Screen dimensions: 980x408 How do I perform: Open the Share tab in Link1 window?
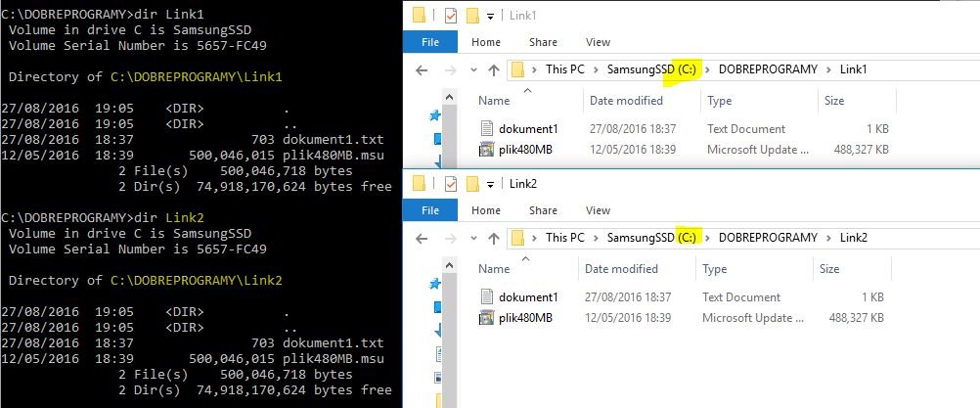543,42
